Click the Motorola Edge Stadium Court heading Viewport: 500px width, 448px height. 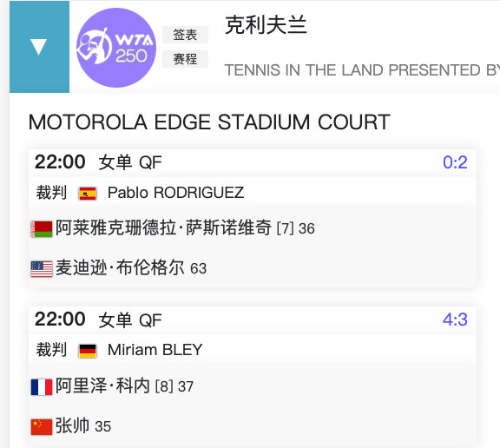[209, 122]
